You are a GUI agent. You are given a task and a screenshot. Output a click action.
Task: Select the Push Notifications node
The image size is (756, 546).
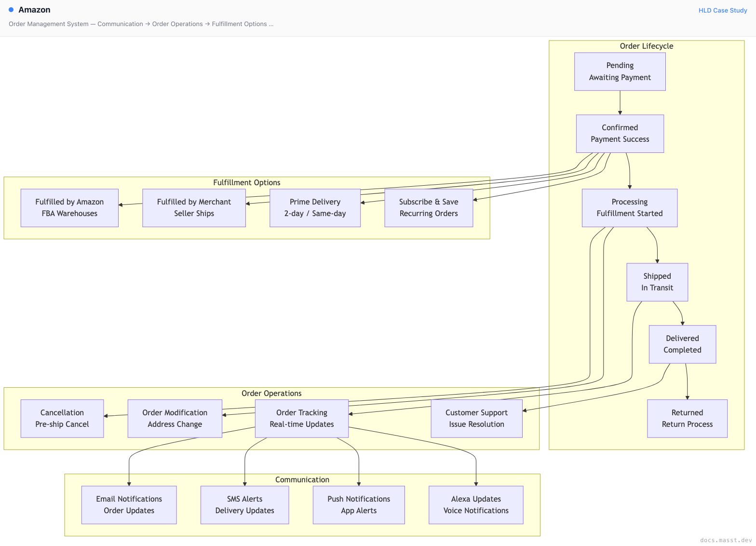click(x=359, y=505)
